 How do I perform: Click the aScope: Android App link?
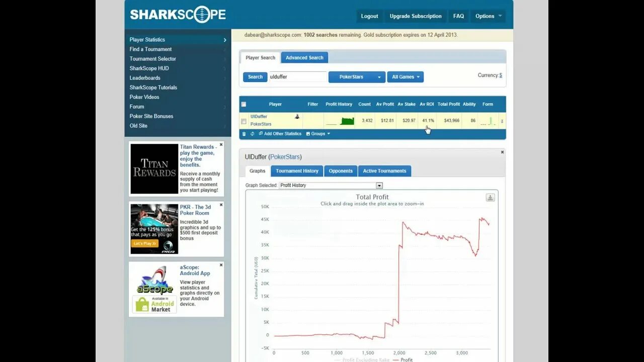pos(195,270)
